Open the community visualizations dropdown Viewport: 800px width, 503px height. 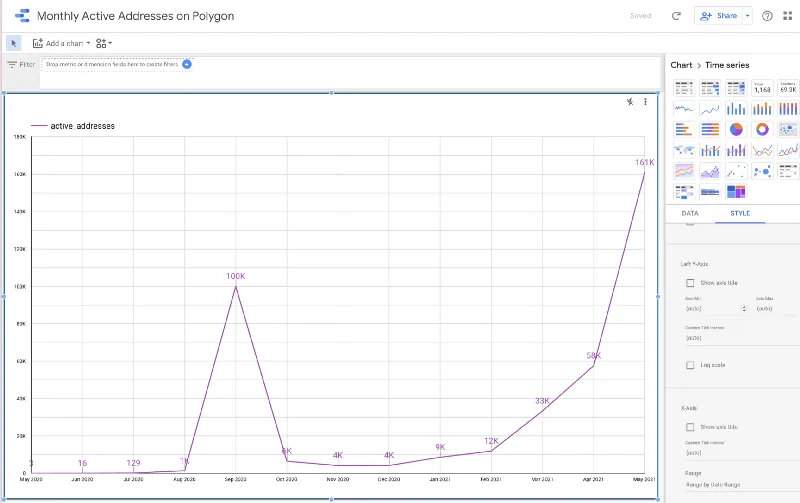point(104,43)
